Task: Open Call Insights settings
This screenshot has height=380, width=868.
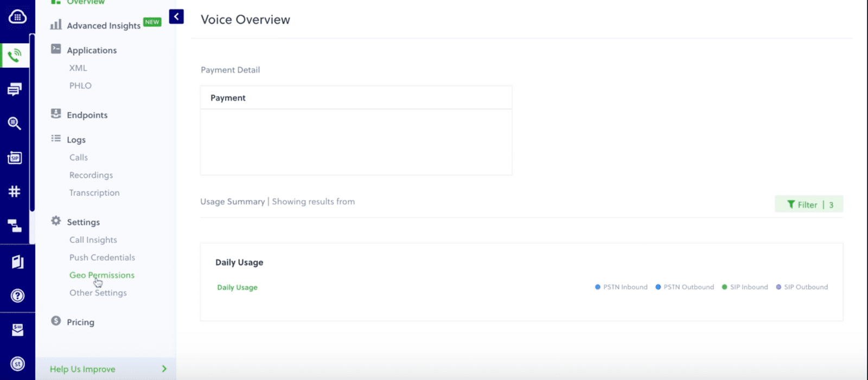Action: point(93,240)
